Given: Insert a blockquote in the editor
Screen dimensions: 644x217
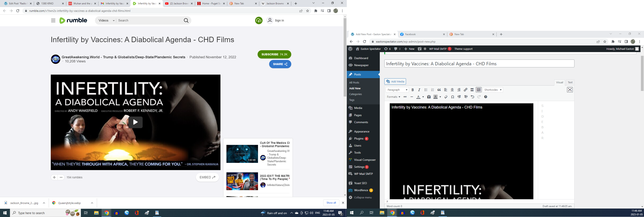Looking at the screenshot, I should pyautogui.click(x=439, y=90).
